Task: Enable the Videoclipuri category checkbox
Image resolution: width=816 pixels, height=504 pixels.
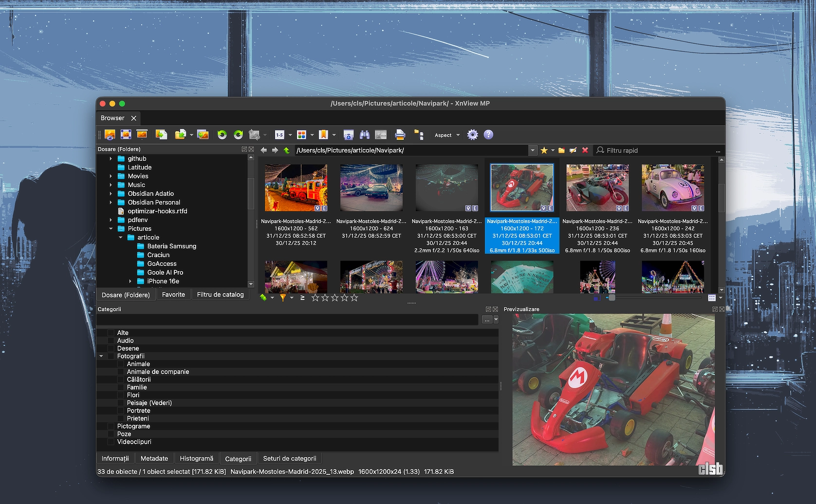Action: pos(111,442)
